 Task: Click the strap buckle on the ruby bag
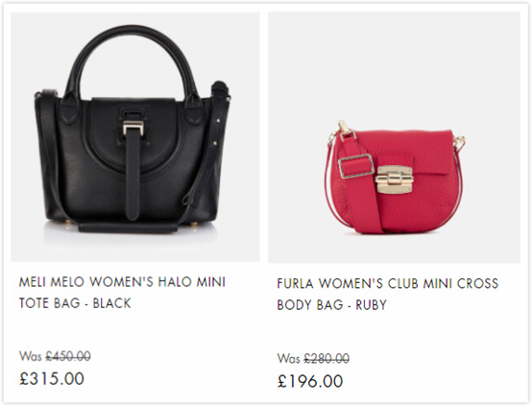355,166
